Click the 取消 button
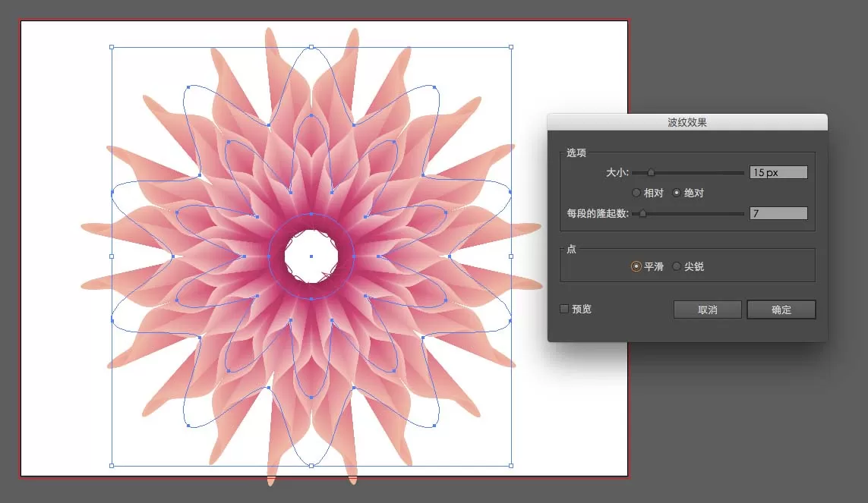 pyautogui.click(x=708, y=310)
